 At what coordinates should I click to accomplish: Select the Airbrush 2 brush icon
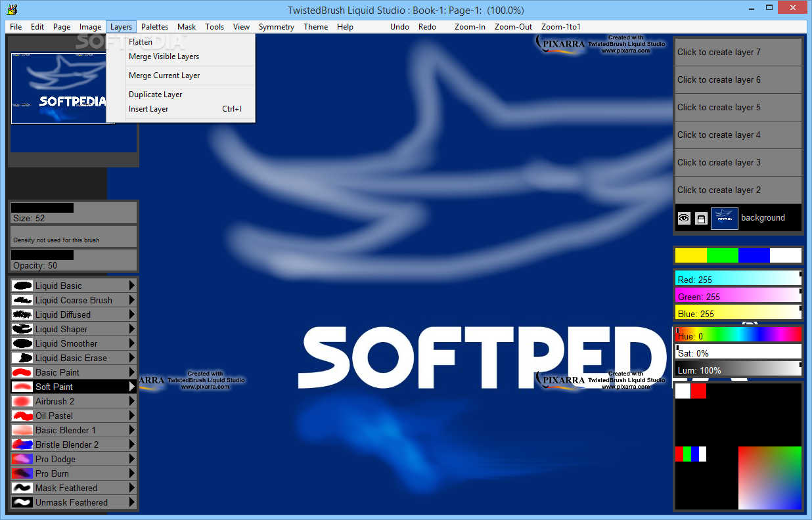tap(22, 401)
